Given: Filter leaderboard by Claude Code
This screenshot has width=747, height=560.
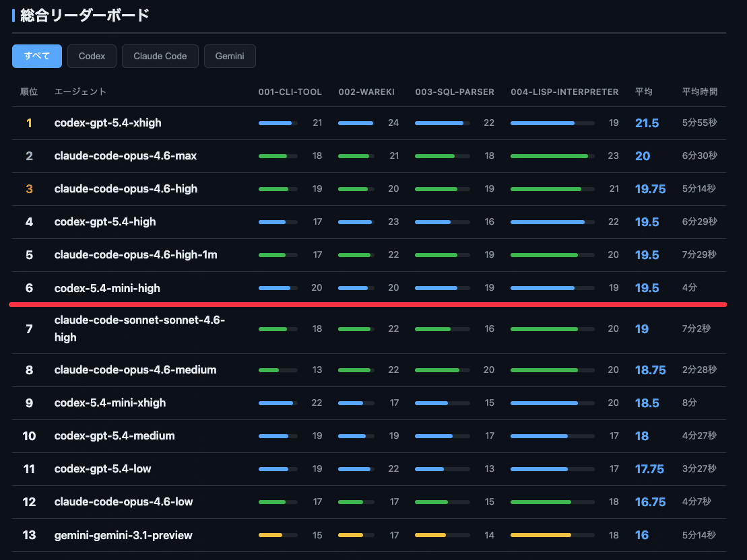Looking at the screenshot, I should pyautogui.click(x=160, y=56).
